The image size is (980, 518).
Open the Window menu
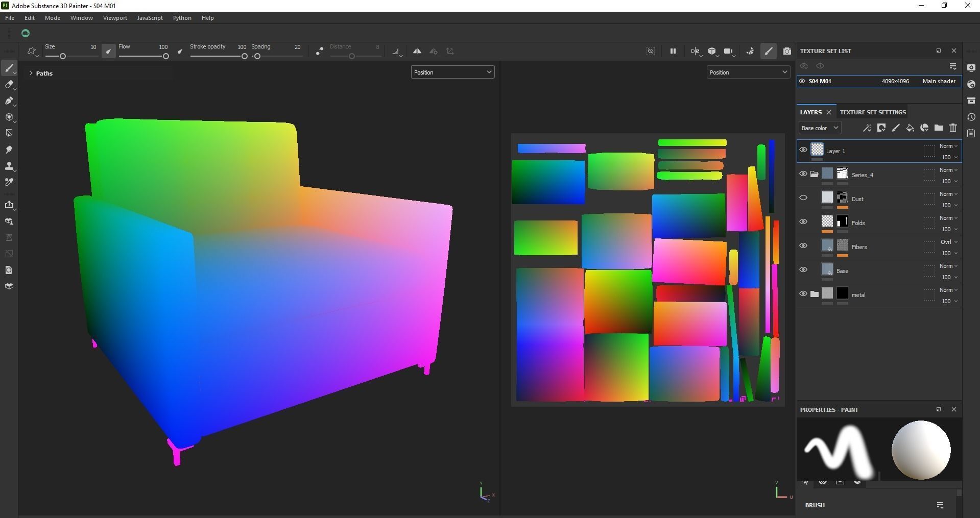tap(82, 18)
